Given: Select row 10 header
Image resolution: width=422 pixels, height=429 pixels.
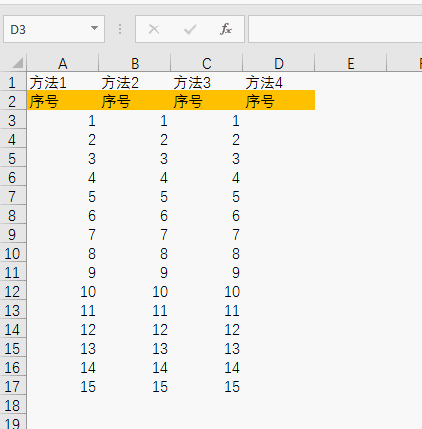Looking at the screenshot, I should (13, 253).
